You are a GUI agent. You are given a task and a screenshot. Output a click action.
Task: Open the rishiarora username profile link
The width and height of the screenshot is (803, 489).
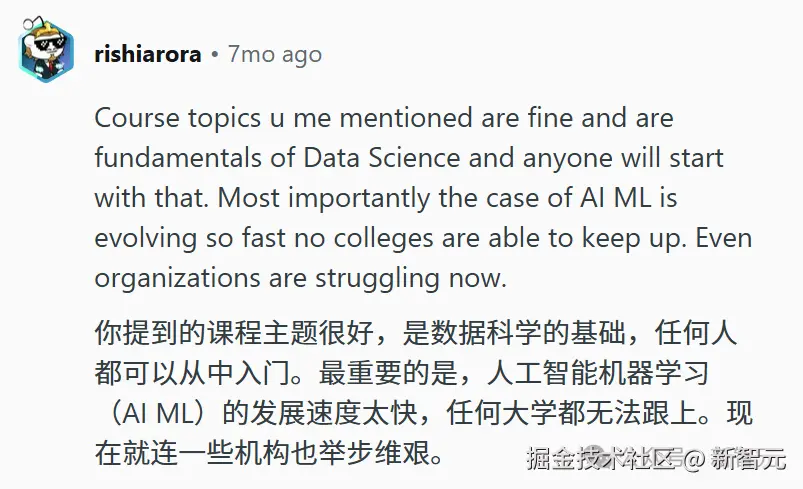(x=148, y=52)
